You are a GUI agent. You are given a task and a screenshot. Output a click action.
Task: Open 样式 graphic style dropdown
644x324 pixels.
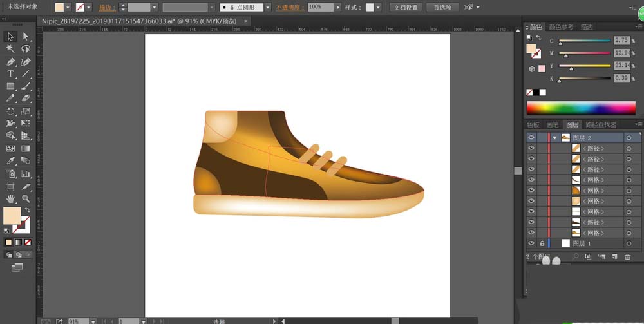[378, 7]
